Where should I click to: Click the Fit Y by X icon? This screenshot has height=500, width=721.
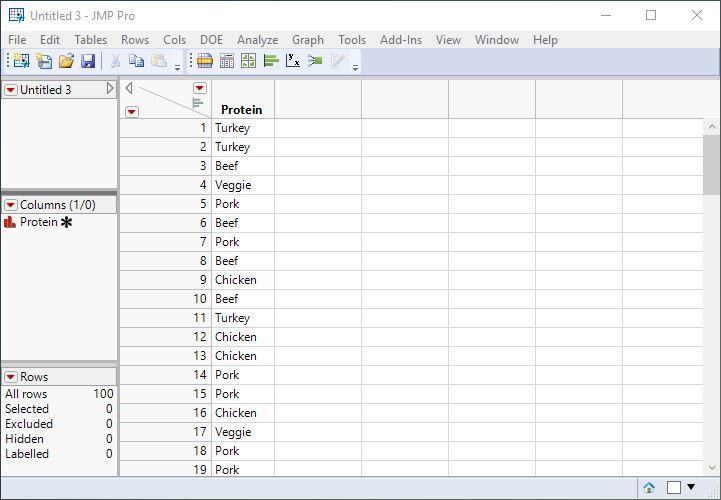[x=293, y=61]
